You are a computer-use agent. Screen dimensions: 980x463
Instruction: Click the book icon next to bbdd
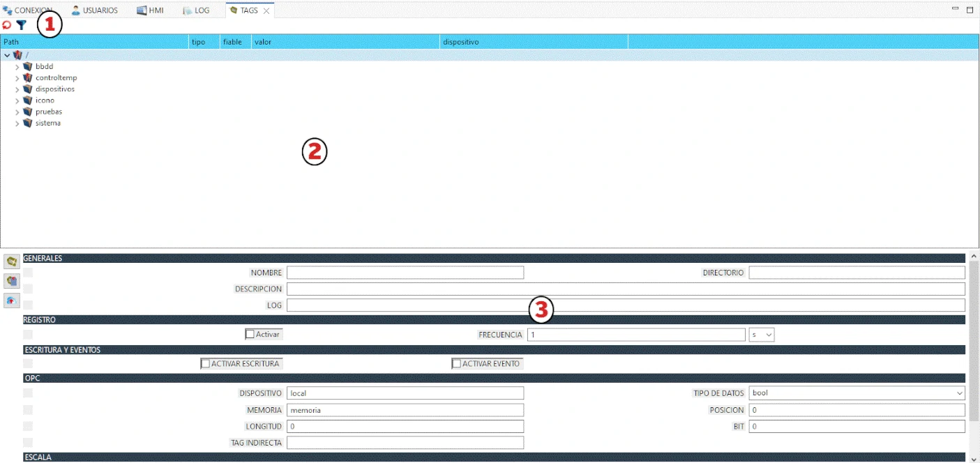pyautogui.click(x=28, y=67)
